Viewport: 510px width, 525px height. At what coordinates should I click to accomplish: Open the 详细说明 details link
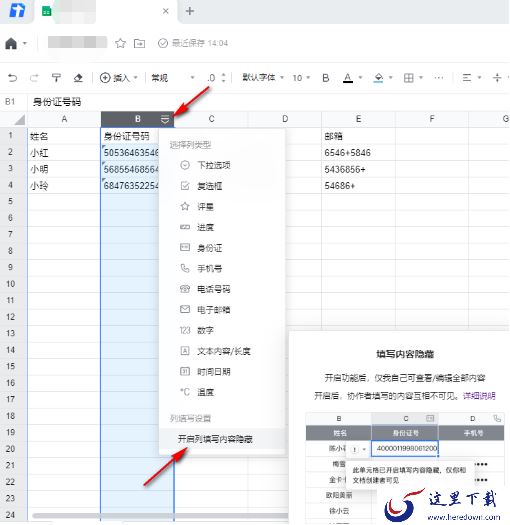tap(479, 396)
